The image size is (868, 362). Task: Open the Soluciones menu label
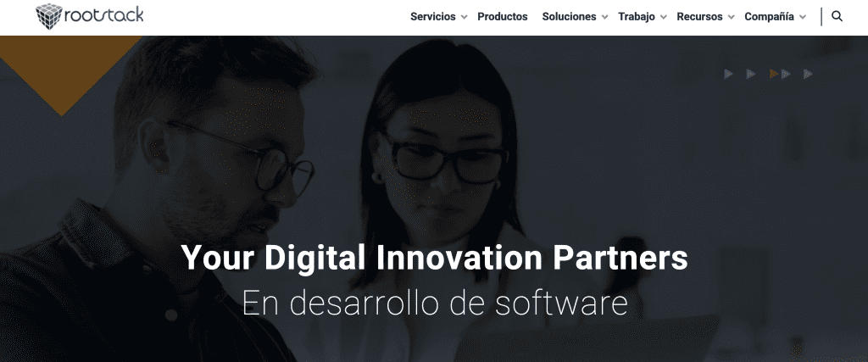pos(569,17)
